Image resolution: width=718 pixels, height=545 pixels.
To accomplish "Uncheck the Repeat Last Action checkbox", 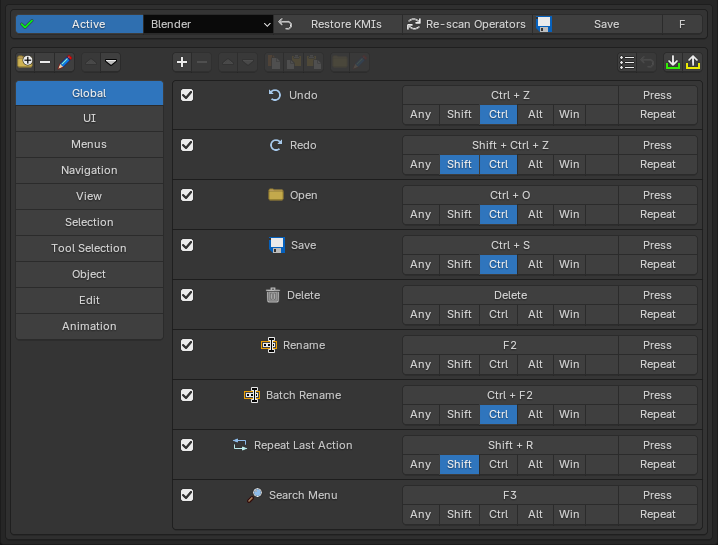I will point(187,445).
